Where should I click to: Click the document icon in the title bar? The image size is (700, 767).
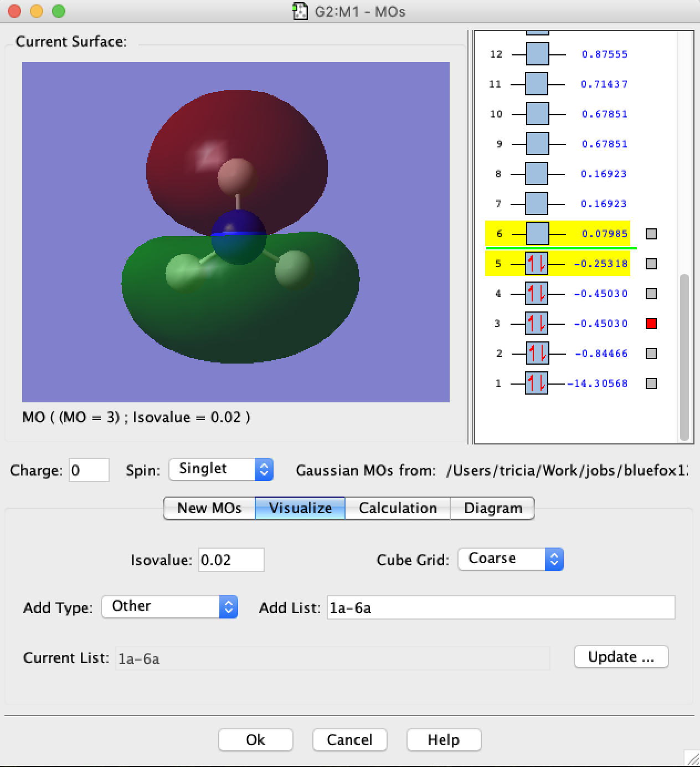pos(300,11)
